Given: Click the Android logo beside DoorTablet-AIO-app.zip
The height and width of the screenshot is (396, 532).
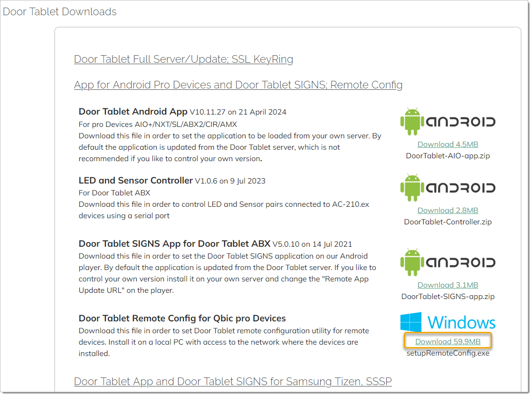Looking at the screenshot, I should point(447,122).
